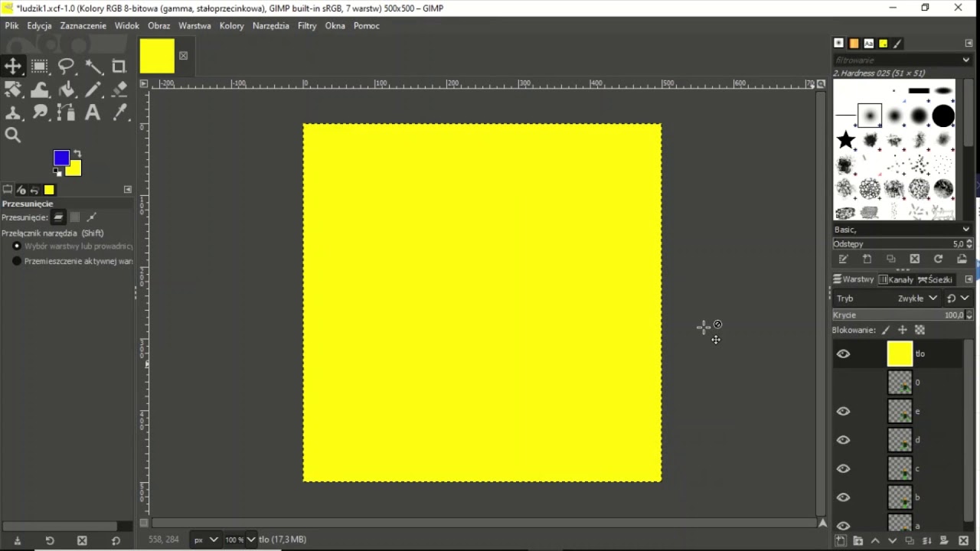Select layer 'c' thumbnail in layers list

click(900, 468)
